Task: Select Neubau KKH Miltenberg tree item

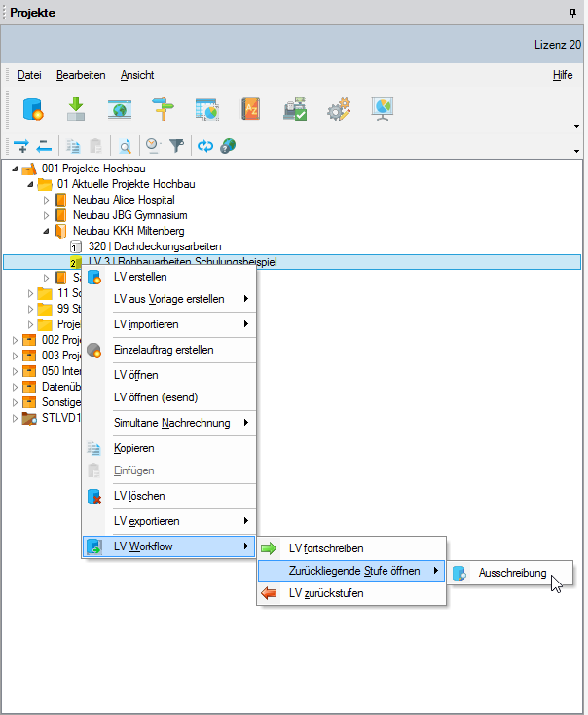Action: pyautogui.click(x=129, y=231)
